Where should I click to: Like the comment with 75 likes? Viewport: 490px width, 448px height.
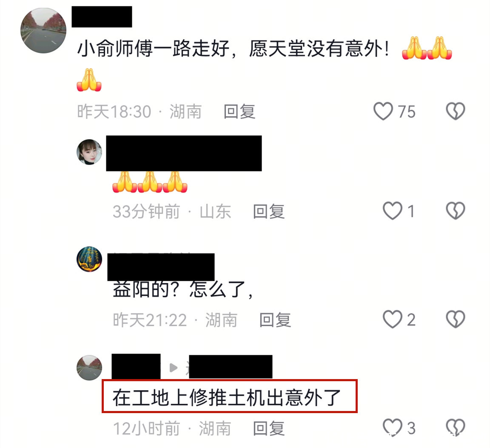coord(383,111)
